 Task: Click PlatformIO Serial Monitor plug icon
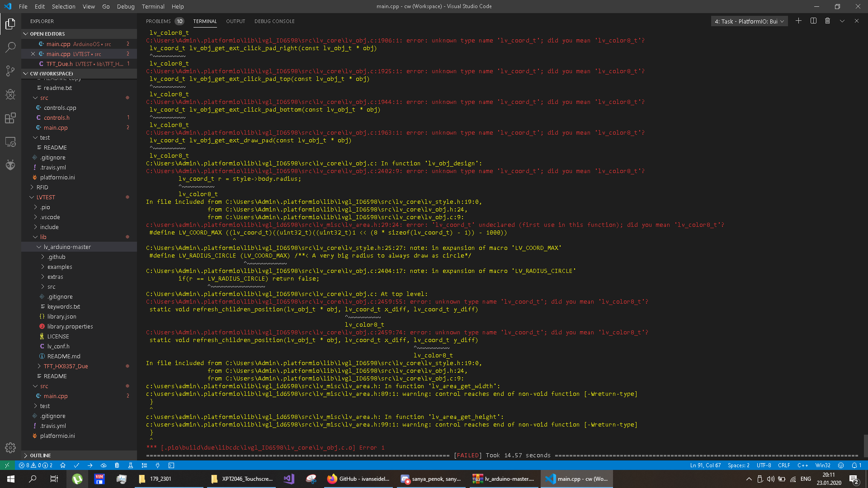158,465
